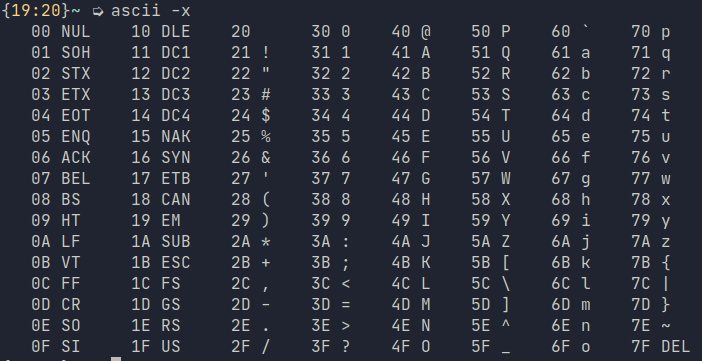Click the "57 W" entry
The width and height of the screenshot is (702, 361).
491,179
